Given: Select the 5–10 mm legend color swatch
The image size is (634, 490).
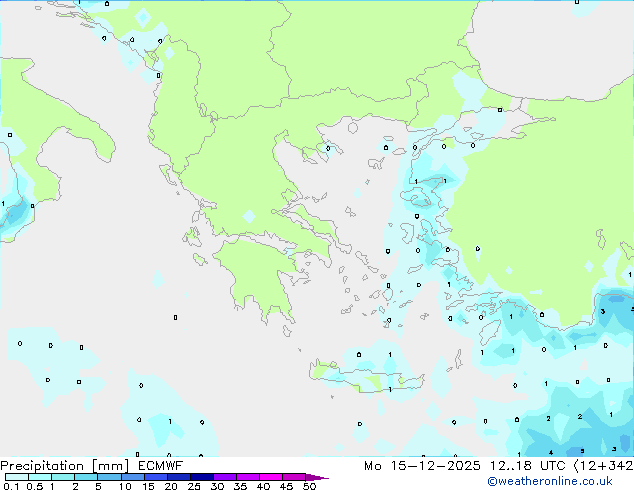Looking at the screenshot, I should point(109,477).
